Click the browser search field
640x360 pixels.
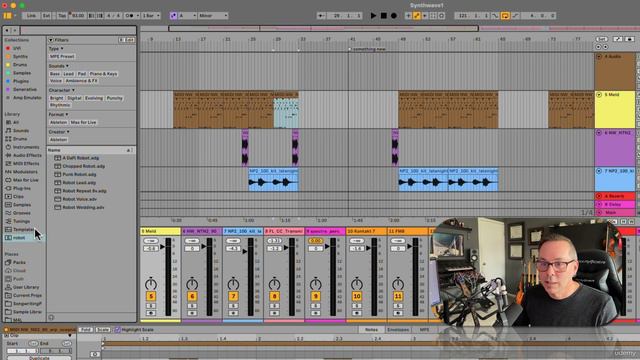coord(78,30)
